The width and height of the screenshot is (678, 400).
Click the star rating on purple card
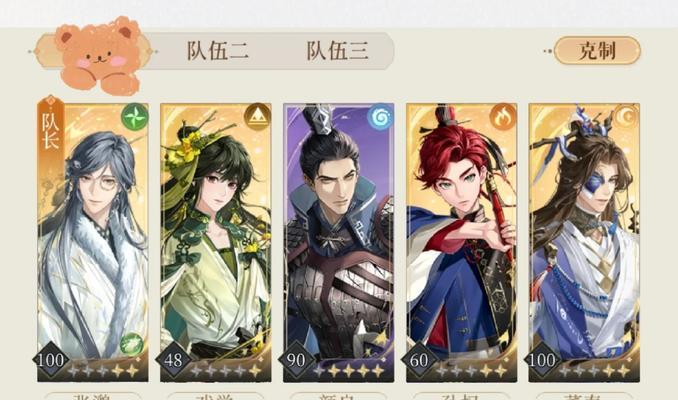click(349, 371)
